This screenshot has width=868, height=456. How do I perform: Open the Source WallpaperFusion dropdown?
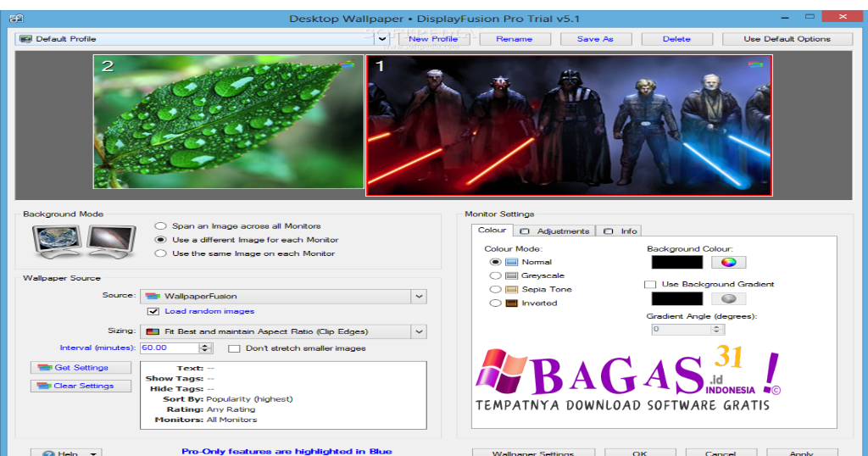pos(419,297)
